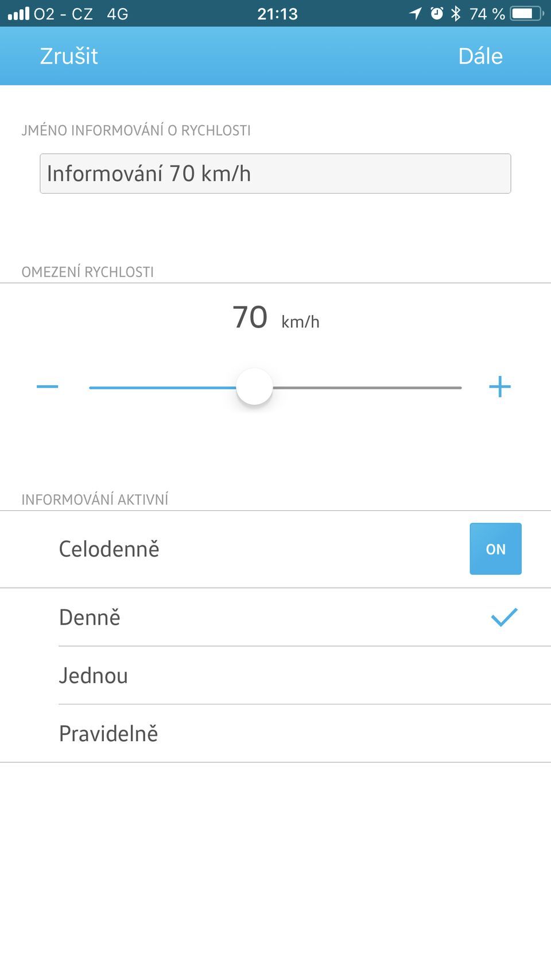Tap the 21:13 clock in status bar
The height and width of the screenshot is (980, 551).
click(277, 13)
